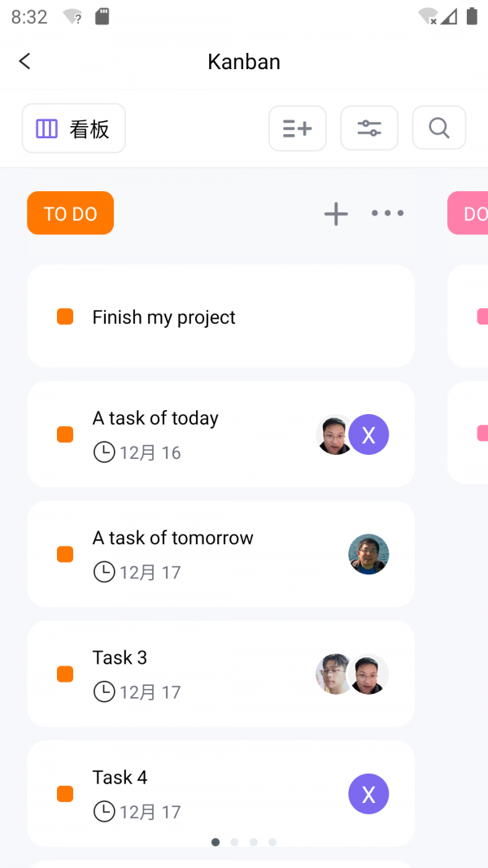The image size is (488, 868).
Task: Open the A task of today card
Action: (x=203, y=434)
